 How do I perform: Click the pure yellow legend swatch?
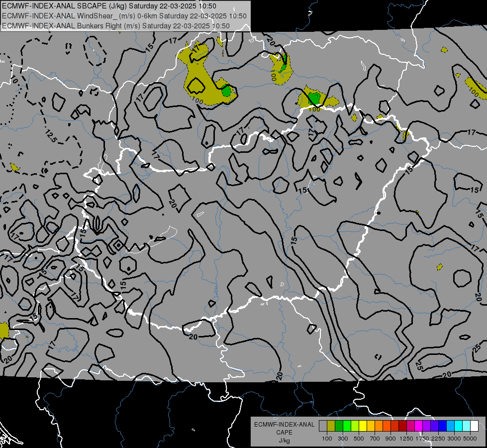(363, 426)
